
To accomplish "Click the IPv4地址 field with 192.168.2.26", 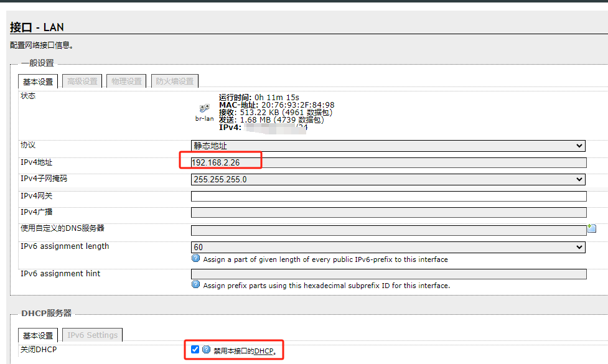I will (x=388, y=163).
